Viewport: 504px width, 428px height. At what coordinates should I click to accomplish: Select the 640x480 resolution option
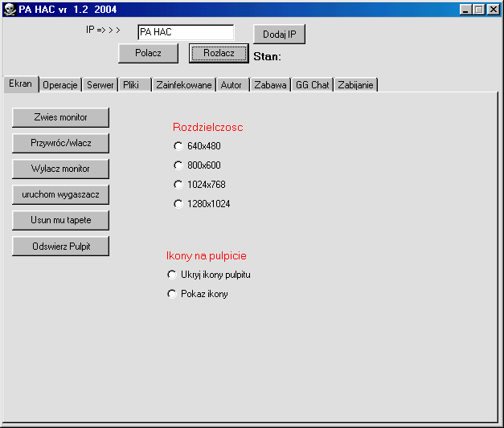tap(178, 146)
